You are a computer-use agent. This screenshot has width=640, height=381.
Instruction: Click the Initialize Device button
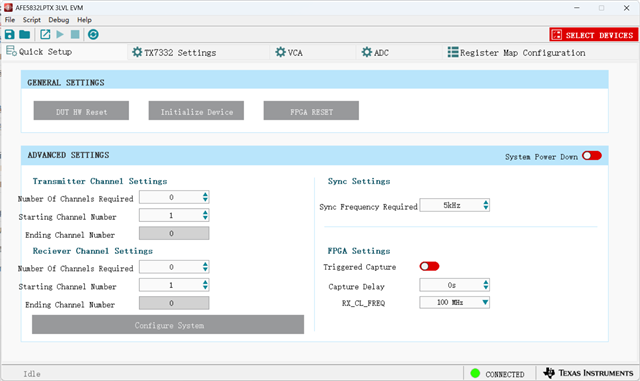[x=196, y=111]
